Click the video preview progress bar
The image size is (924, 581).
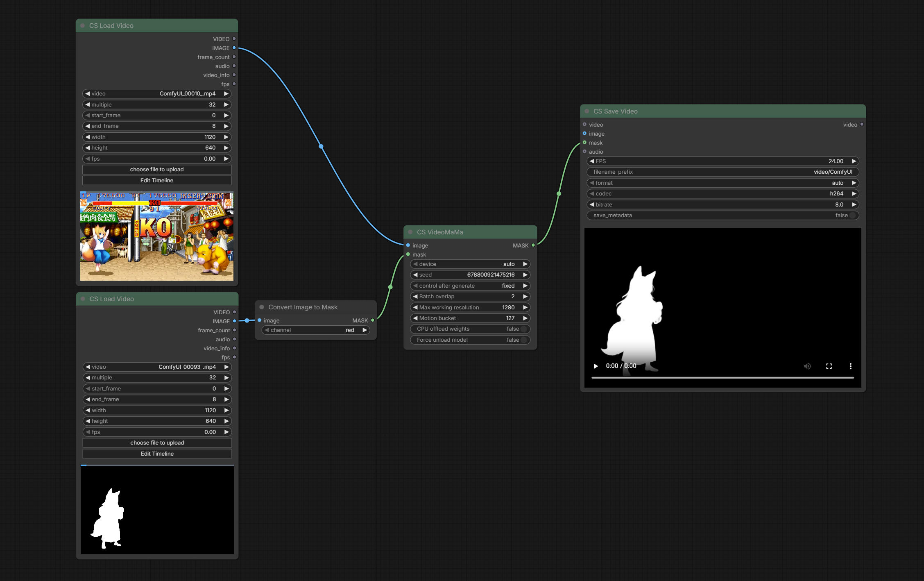point(722,377)
